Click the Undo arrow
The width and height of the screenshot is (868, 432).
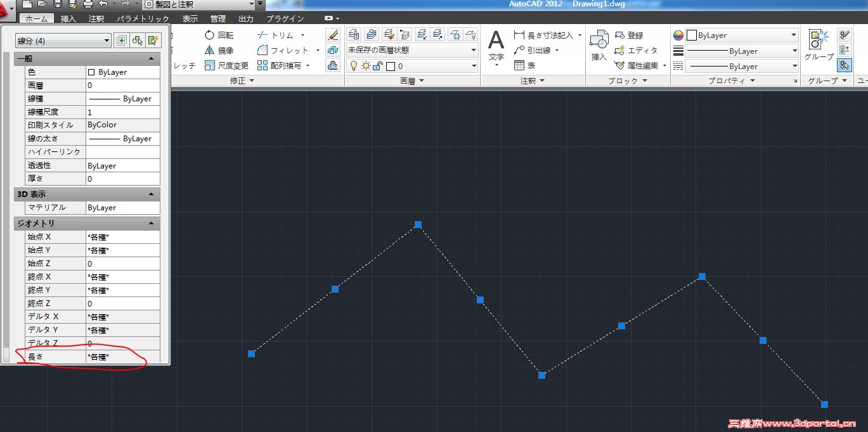[104, 4]
